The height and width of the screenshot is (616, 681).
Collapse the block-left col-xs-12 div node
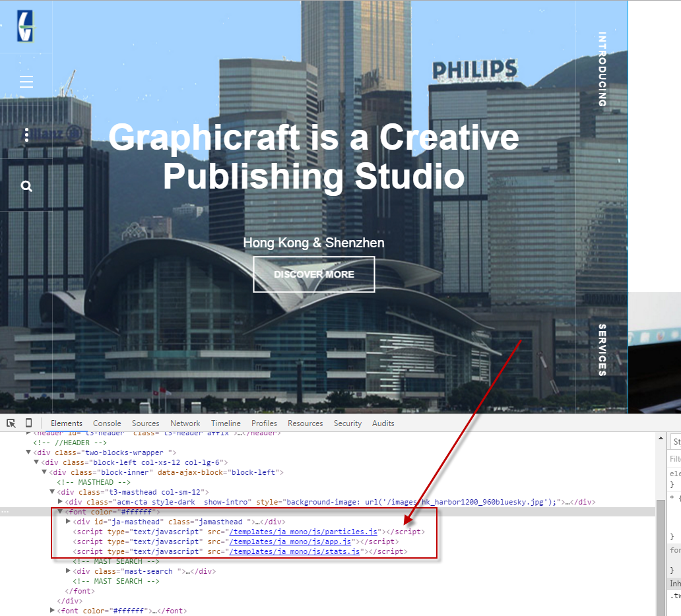36,462
